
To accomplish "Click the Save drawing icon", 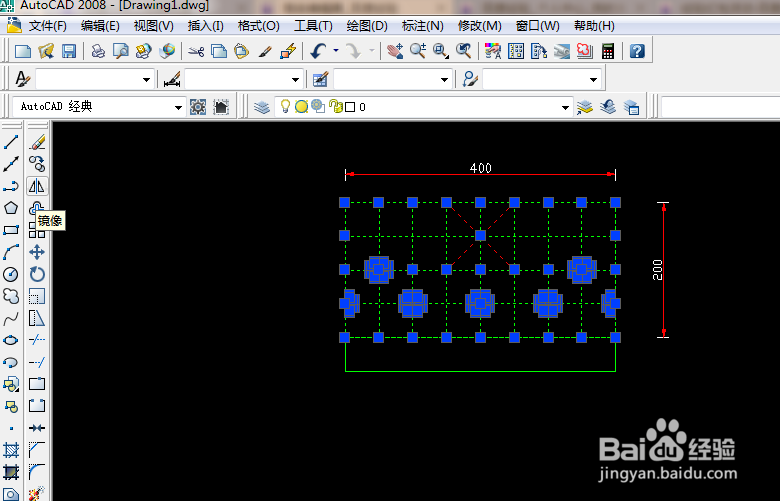I will pyautogui.click(x=69, y=51).
